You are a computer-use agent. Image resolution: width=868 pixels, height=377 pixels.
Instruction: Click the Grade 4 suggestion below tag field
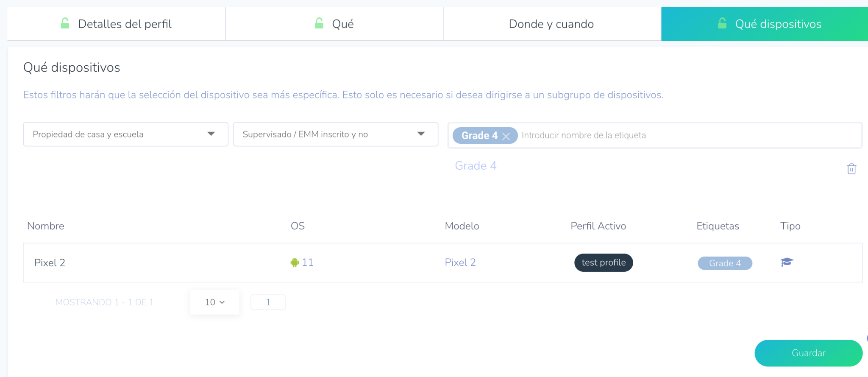click(x=476, y=166)
